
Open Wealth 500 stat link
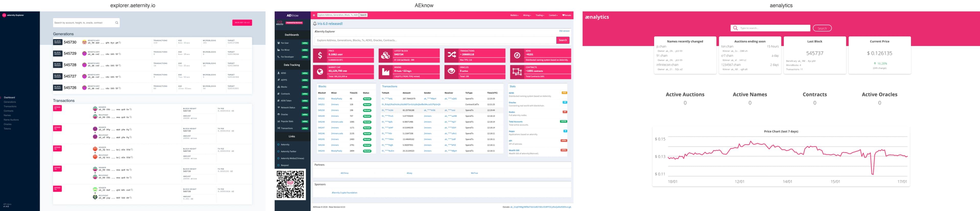(x=514, y=150)
